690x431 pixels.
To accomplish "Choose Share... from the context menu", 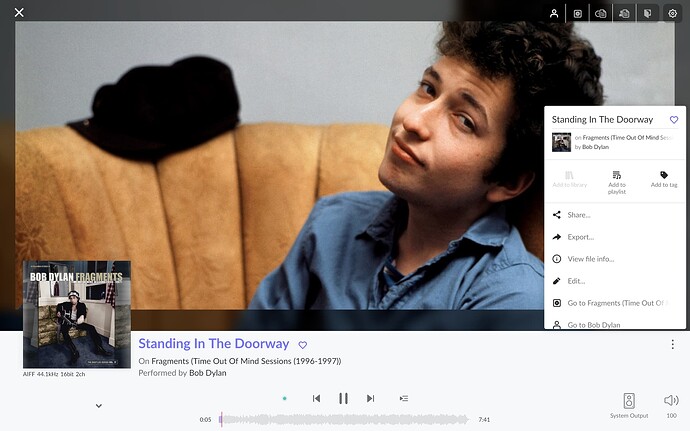I will pyautogui.click(x=615, y=215).
